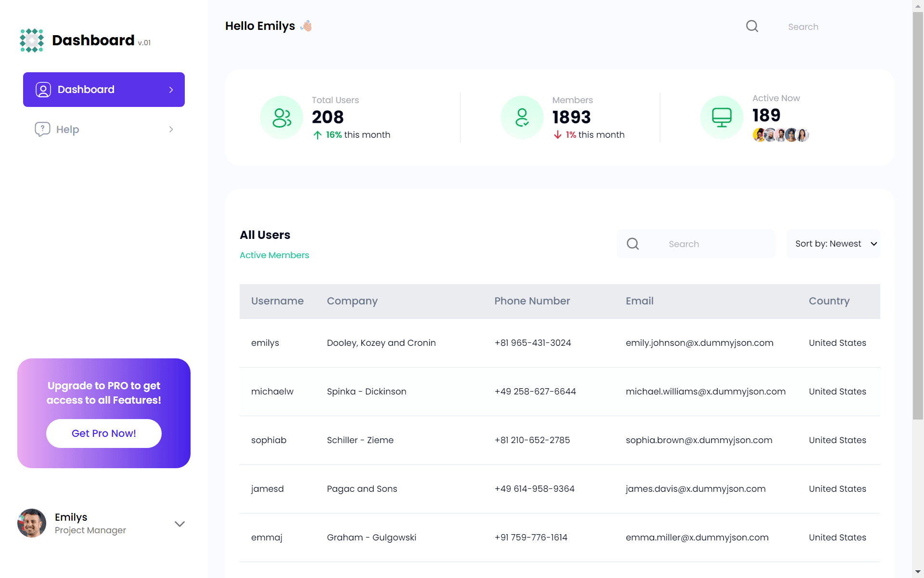Click the top header search magnifier icon
Viewport: 924px width, 578px height.
pos(752,26)
